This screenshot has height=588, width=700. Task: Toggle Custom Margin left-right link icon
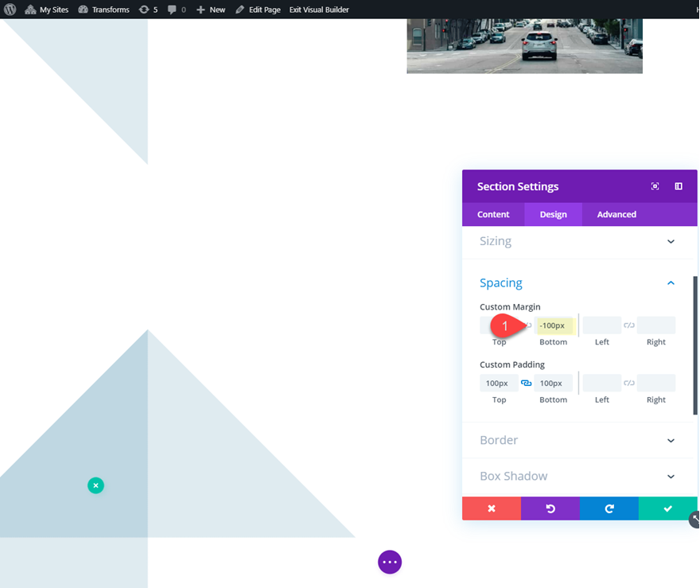pos(629,325)
